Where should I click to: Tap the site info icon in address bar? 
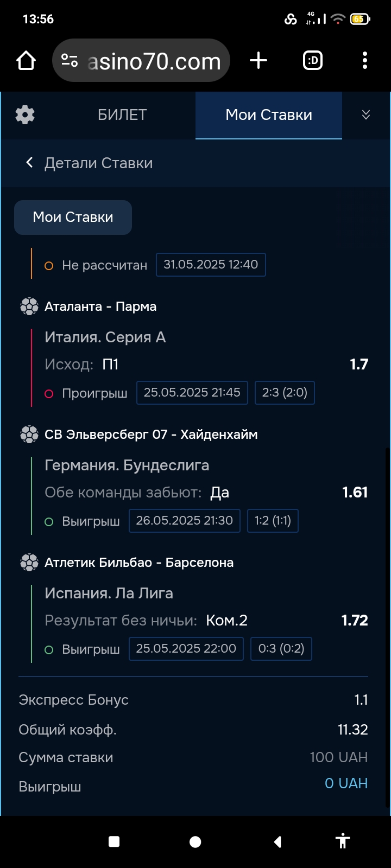click(70, 61)
